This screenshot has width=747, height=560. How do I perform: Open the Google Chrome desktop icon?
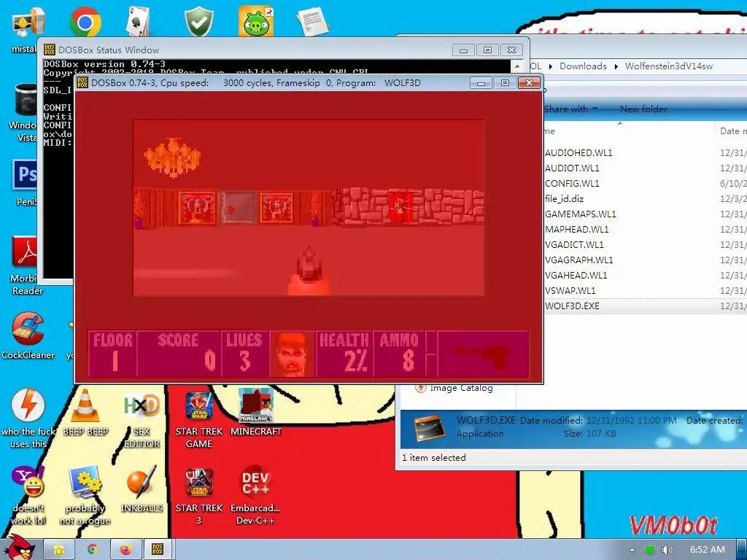[85, 21]
